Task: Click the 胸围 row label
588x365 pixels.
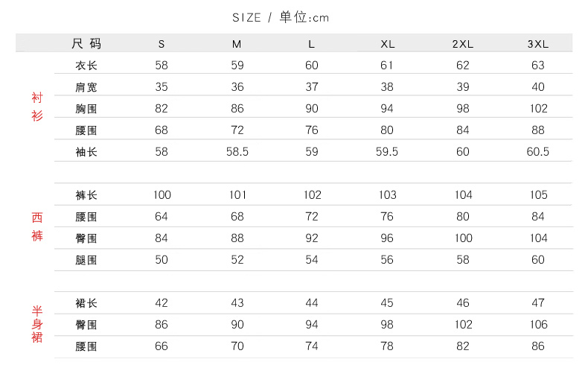Action: tap(86, 109)
